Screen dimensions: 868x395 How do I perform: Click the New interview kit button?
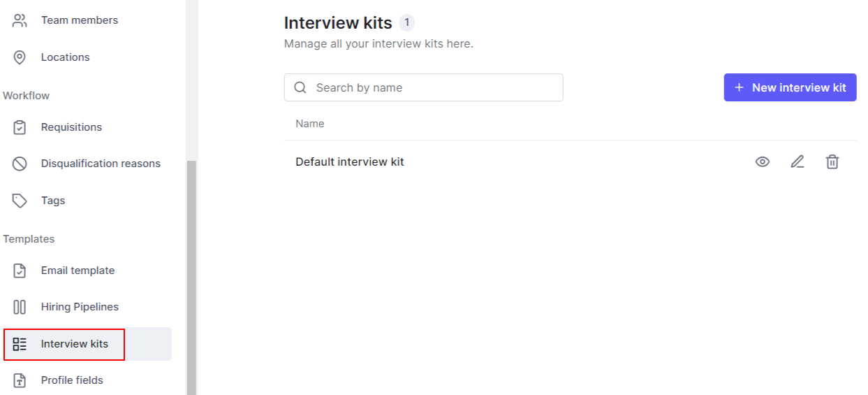tap(790, 87)
